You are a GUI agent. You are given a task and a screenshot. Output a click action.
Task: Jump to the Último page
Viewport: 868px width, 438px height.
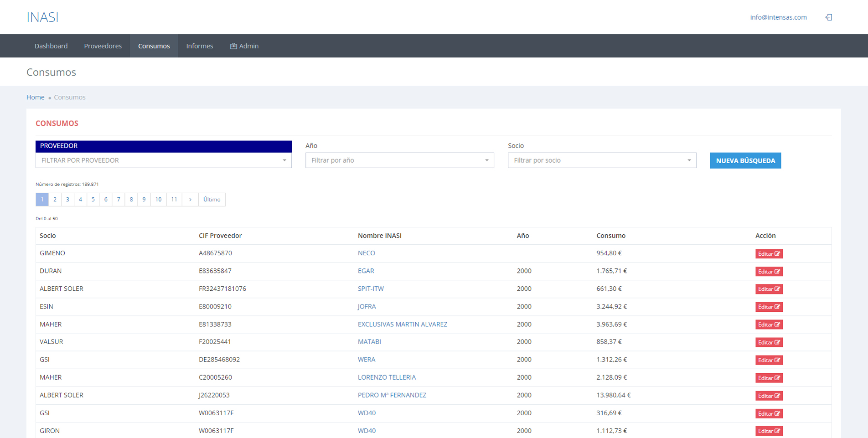tap(212, 200)
